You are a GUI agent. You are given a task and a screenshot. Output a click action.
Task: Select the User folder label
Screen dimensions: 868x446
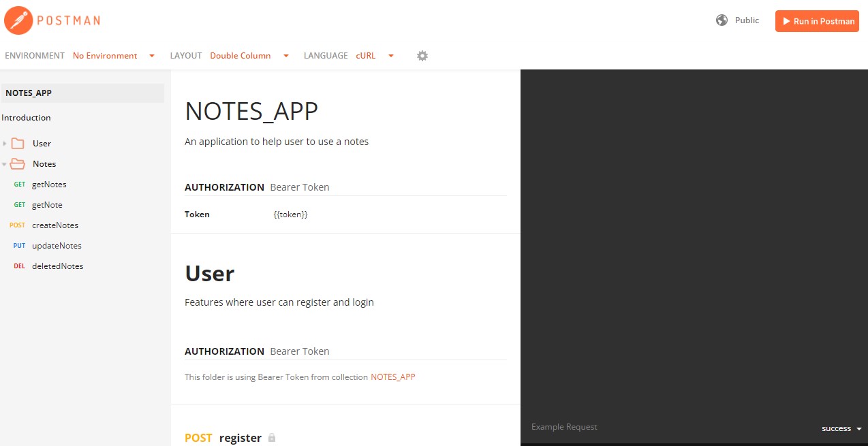coord(42,144)
